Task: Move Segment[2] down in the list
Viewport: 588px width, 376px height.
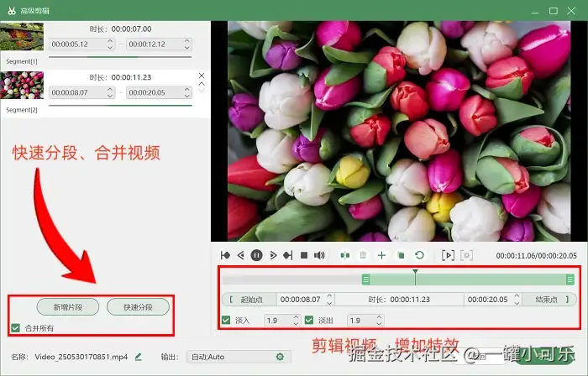Action: [202, 91]
